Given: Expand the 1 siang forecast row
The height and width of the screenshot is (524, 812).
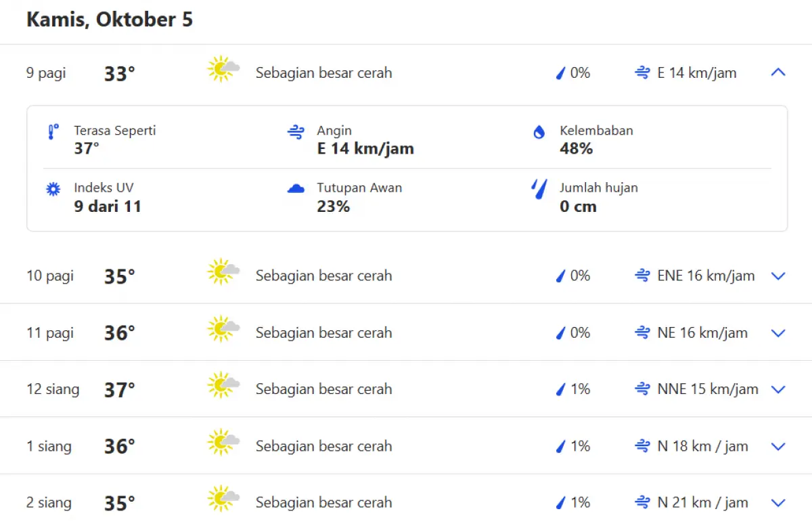Looking at the screenshot, I should (x=777, y=446).
